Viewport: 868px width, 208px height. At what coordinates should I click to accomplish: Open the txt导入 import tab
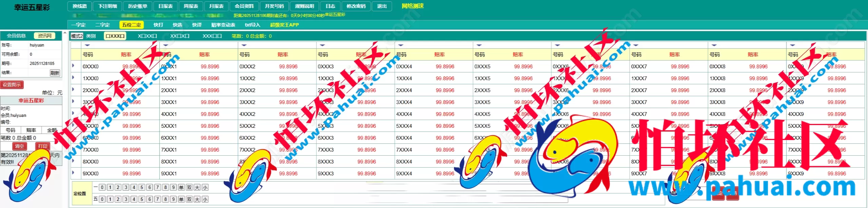coord(252,25)
